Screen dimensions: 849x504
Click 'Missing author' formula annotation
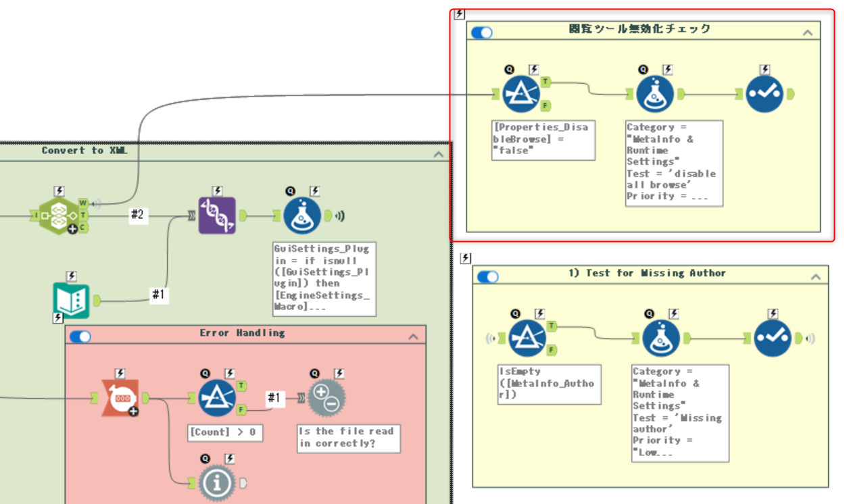681,413
